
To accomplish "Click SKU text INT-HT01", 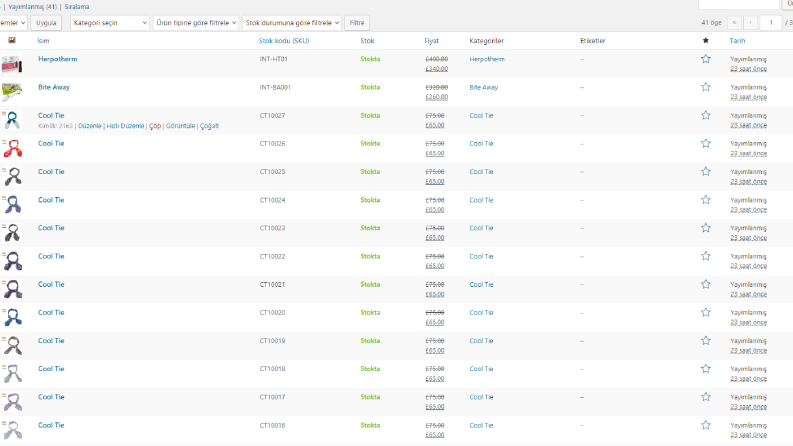I will tap(273, 59).
